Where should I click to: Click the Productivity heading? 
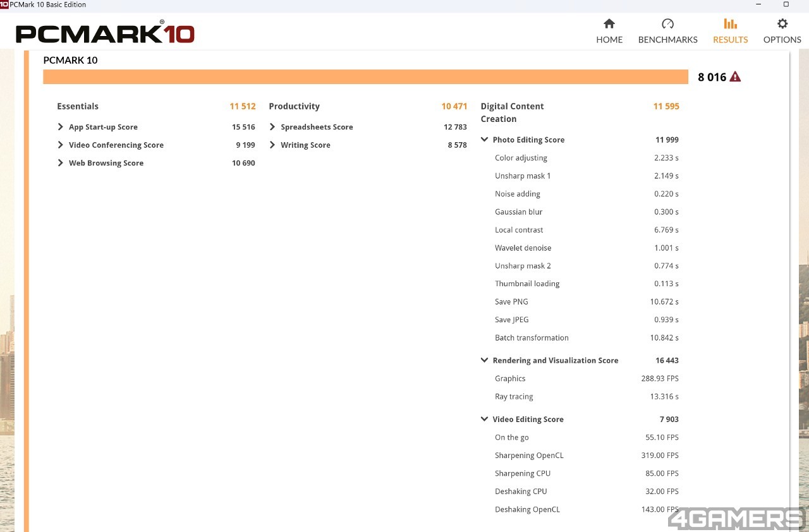pos(294,106)
